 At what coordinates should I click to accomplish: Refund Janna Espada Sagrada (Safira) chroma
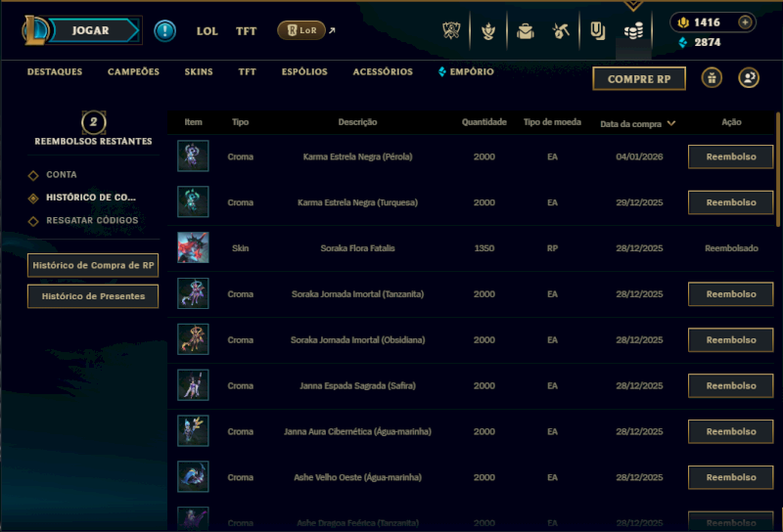(730, 385)
